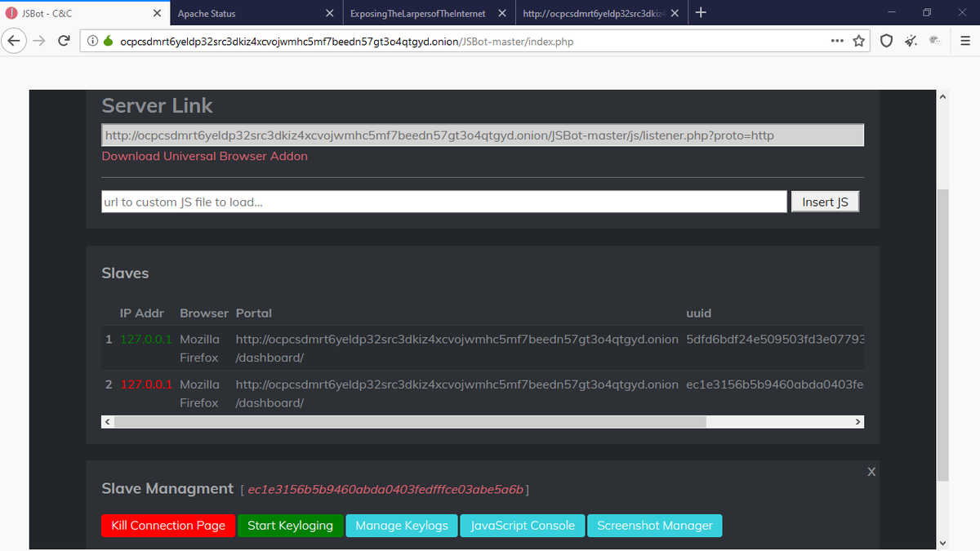Click the uuid starting with 5dfd6bdf24e5
Viewport: 980px width, 551px height.
point(775,339)
